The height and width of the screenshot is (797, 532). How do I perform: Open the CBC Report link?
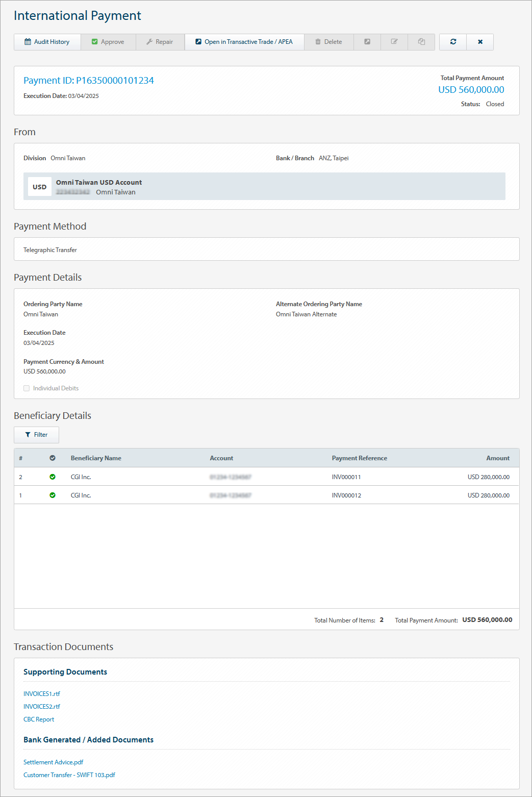pos(39,719)
